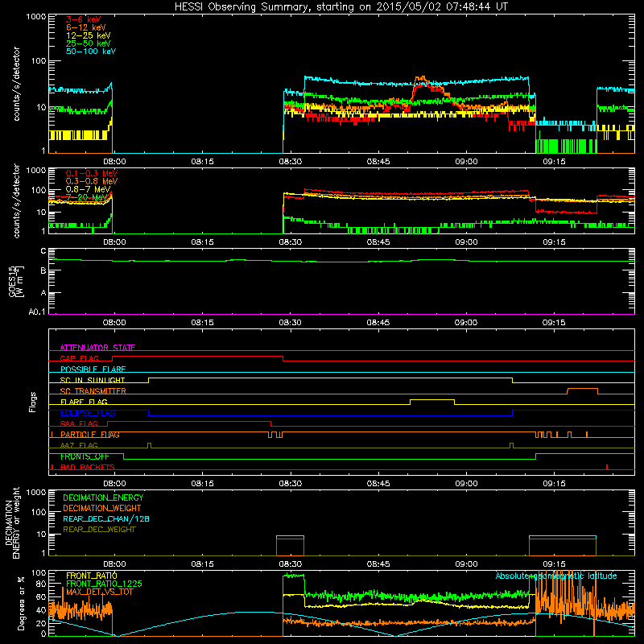This screenshot has width=644, height=644.
Task: Select the ECLIPSE_FLAG label
Action: [88, 413]
